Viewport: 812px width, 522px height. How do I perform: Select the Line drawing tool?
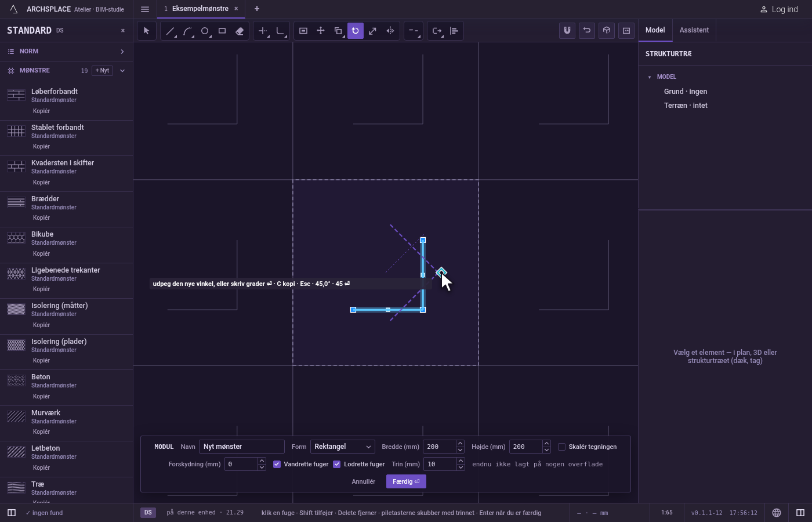tap(170, 31)
